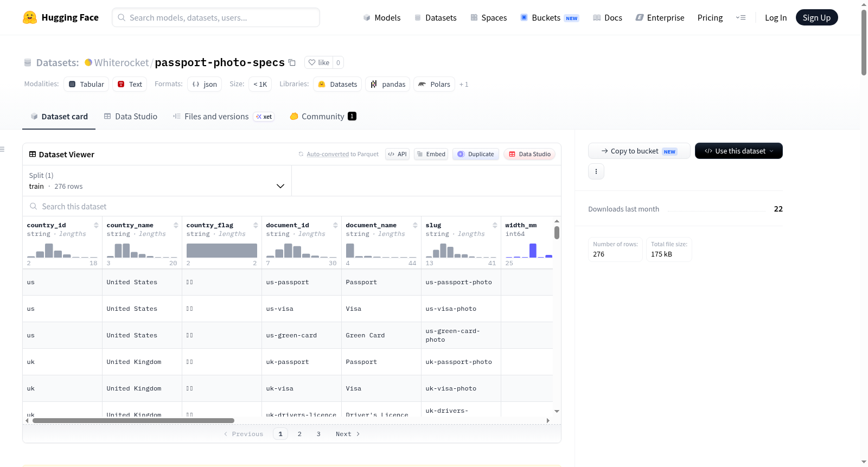868x467 pixels.
Task: Open Data Studio from viewer header
Action: point(529,154)
